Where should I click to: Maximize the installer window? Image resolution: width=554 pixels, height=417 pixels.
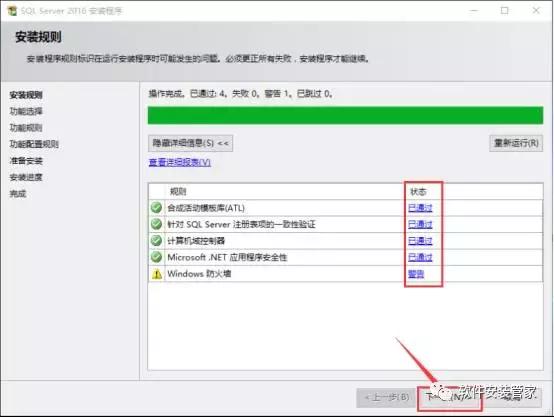point(505,11)
